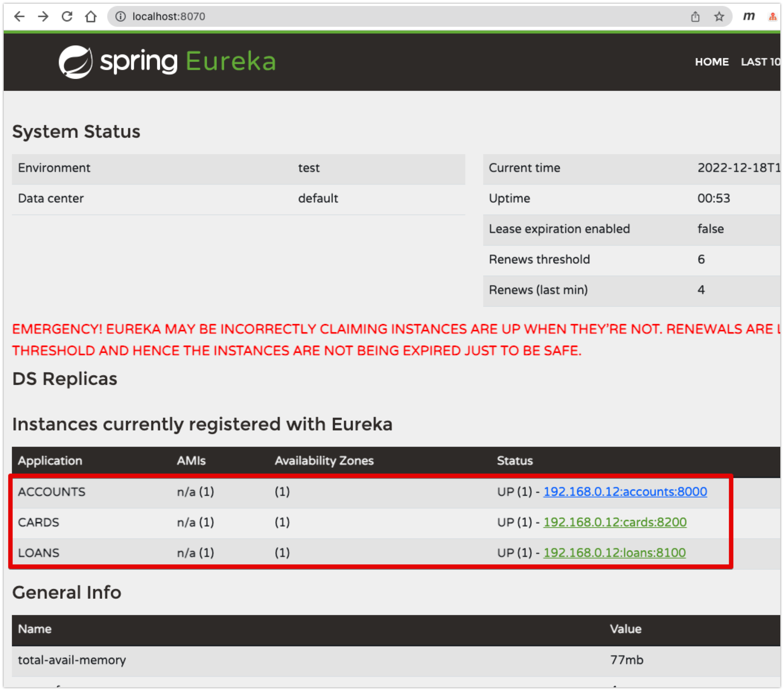Select the LOANS application row cell
Image resolution: width=784 pixels, height=691 pixels.
[x=38, y=553]
